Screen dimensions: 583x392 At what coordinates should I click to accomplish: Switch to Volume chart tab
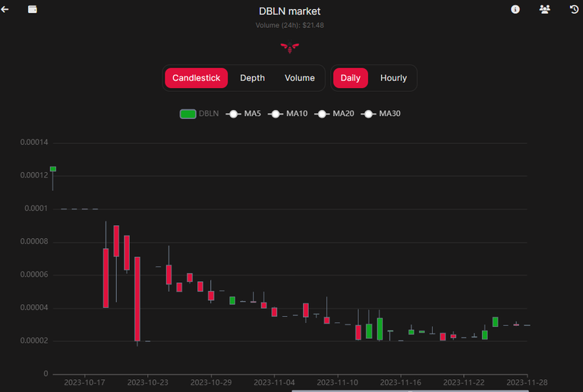pos(300,78)
